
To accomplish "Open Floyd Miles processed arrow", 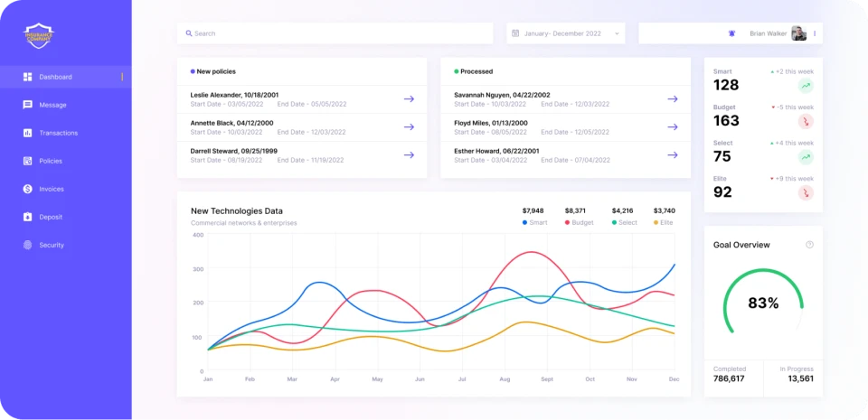I will click(x=673, y=127).
